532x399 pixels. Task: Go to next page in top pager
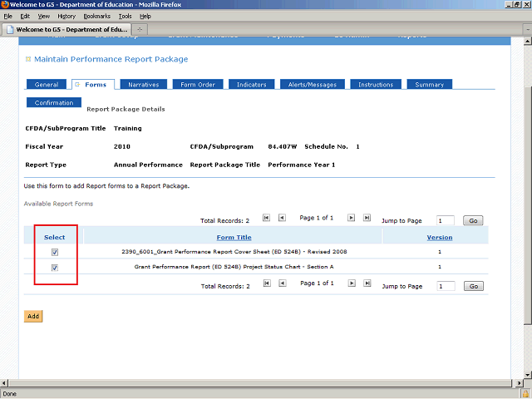352,218
